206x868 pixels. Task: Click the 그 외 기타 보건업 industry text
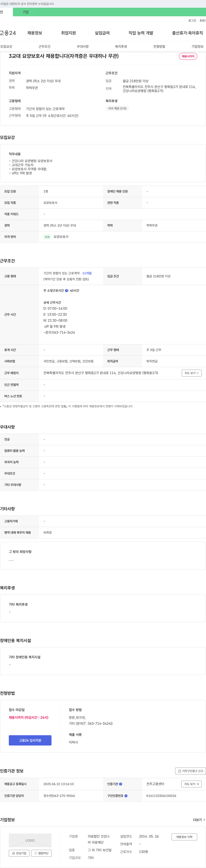pyautogui.click(x=100, y=850)
